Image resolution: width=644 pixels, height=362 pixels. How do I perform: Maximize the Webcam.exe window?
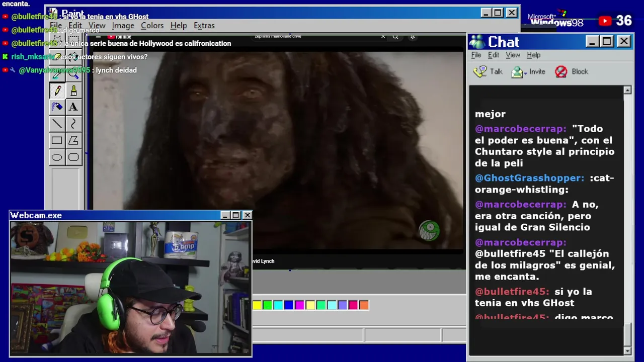pos(235,215)
